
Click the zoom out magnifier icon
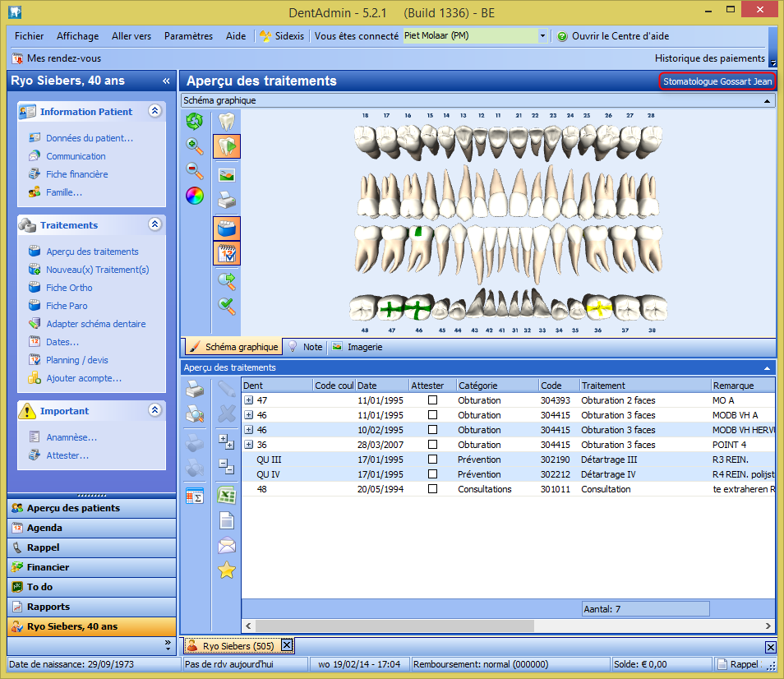[195, 170]
